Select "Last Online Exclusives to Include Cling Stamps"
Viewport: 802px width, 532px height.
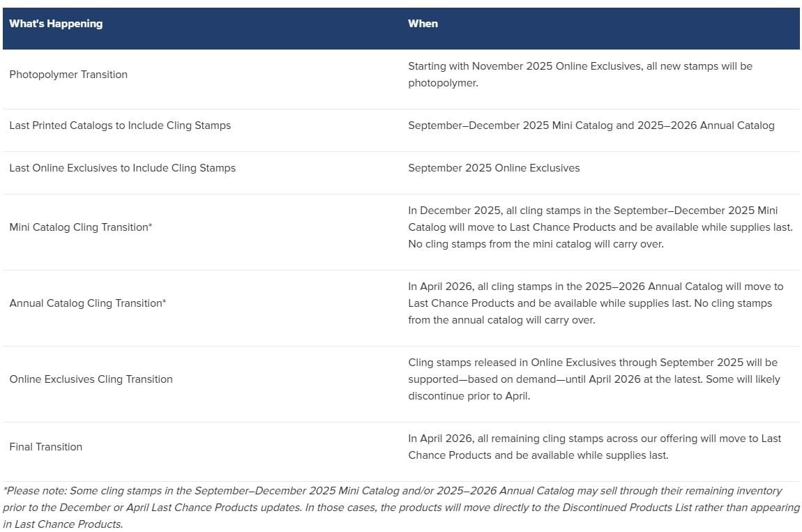(x=122, y=168)
